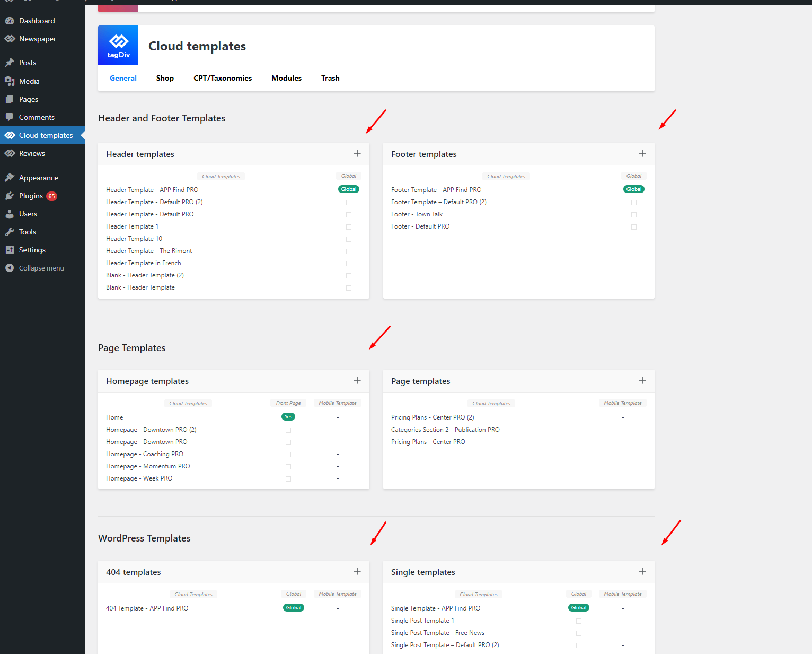812x654 pixels.
Task: Add a new header template with plus icon
Action: (357, 153)
